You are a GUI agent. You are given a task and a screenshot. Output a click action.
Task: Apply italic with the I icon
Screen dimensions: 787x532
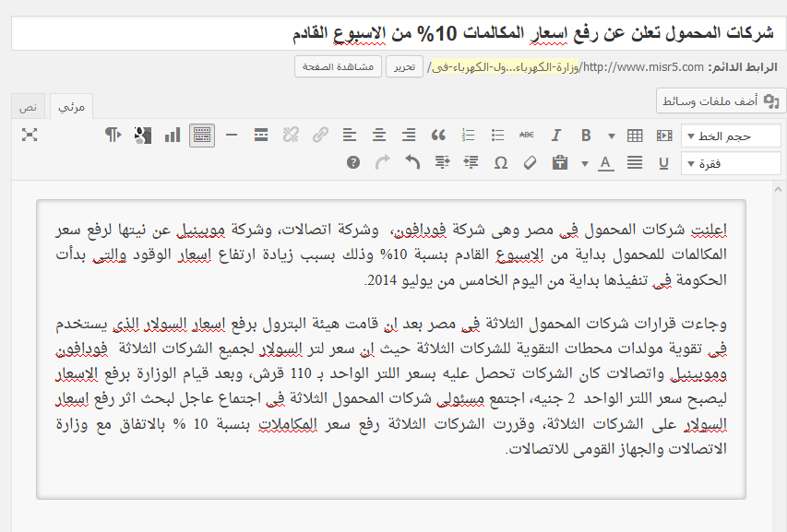(555, 136)
